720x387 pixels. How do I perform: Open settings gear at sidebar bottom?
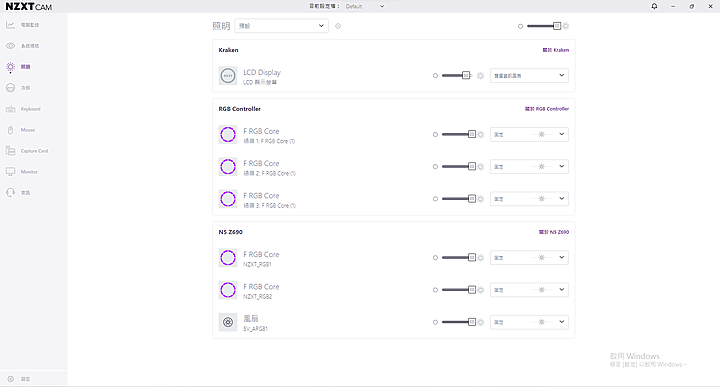coord(11,379)
